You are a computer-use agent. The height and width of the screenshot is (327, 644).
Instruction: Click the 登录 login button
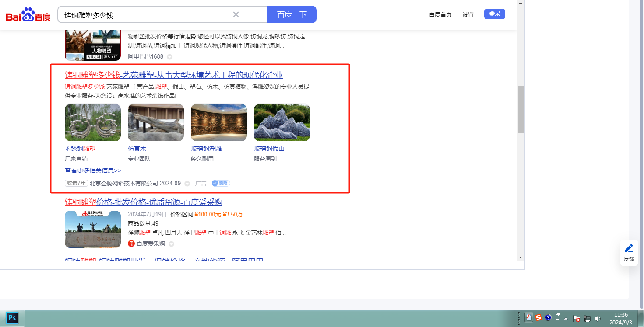click(x=494, y=14)
